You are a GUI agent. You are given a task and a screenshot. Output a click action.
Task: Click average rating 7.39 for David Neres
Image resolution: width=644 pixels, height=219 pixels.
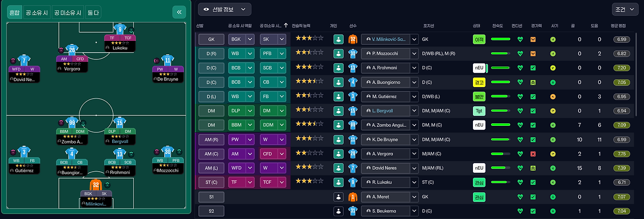[x=622, y=168]
